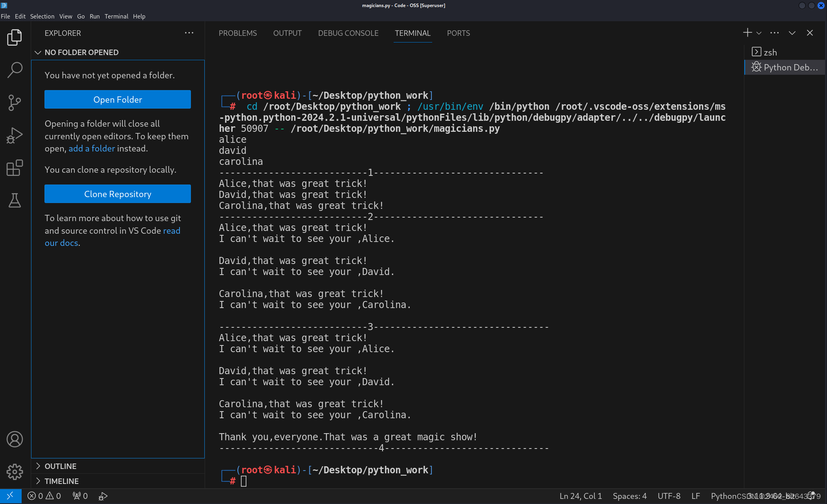The height and width of the screenshot is (504, 827).
Task: Select the zsh terminal instance
Action: [784, 52]
